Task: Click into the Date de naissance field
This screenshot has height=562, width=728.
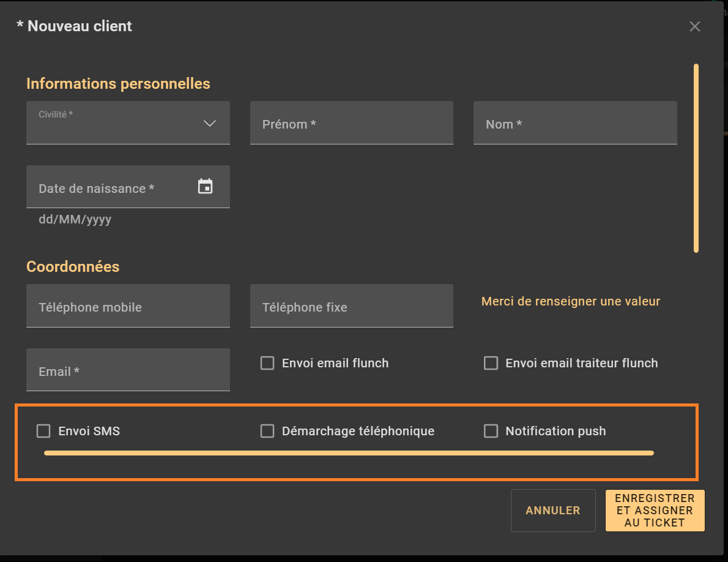Action: [x=110, y=188]
